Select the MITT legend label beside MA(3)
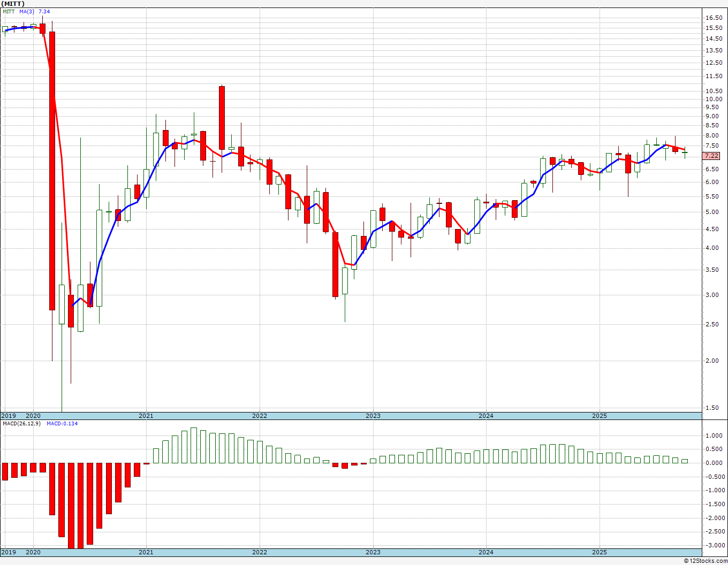728x565 pixels. coord(9,11)
